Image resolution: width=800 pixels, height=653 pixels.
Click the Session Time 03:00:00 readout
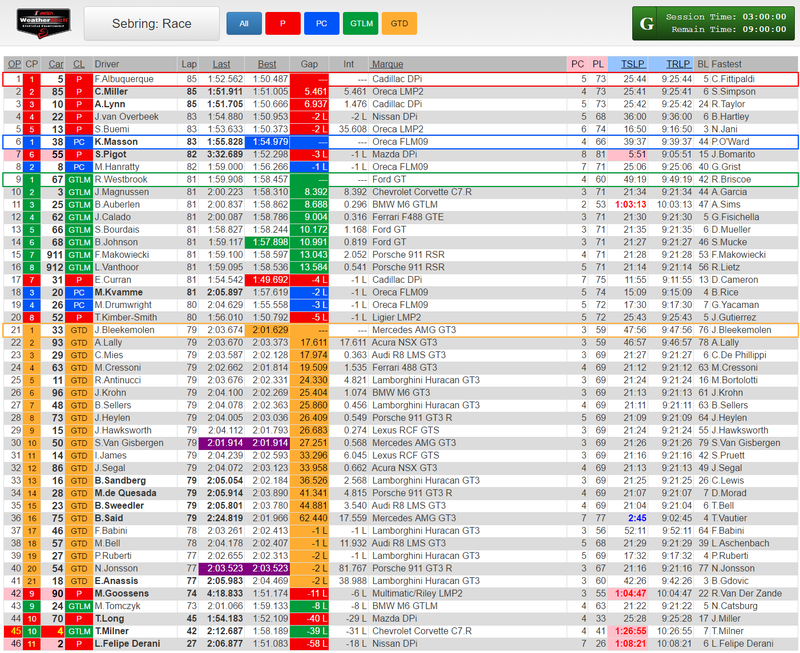click(726, 17)
